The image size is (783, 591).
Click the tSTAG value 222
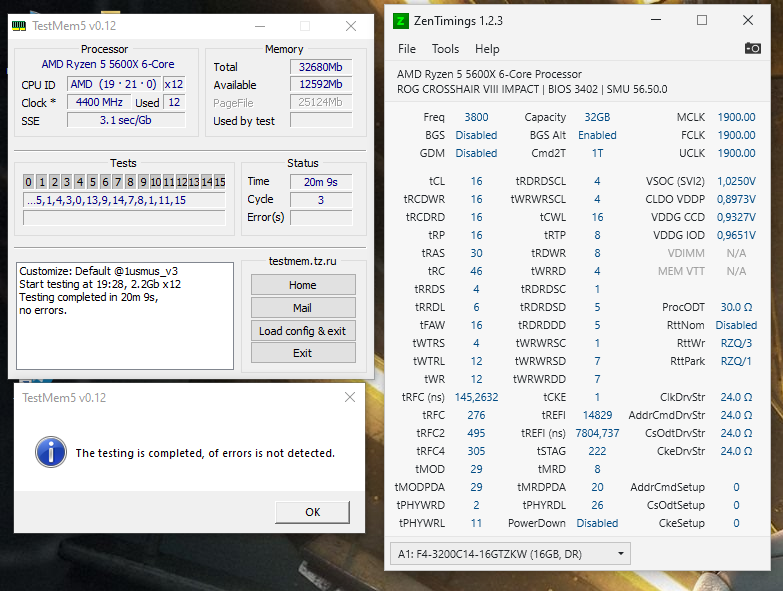point(597,451)
